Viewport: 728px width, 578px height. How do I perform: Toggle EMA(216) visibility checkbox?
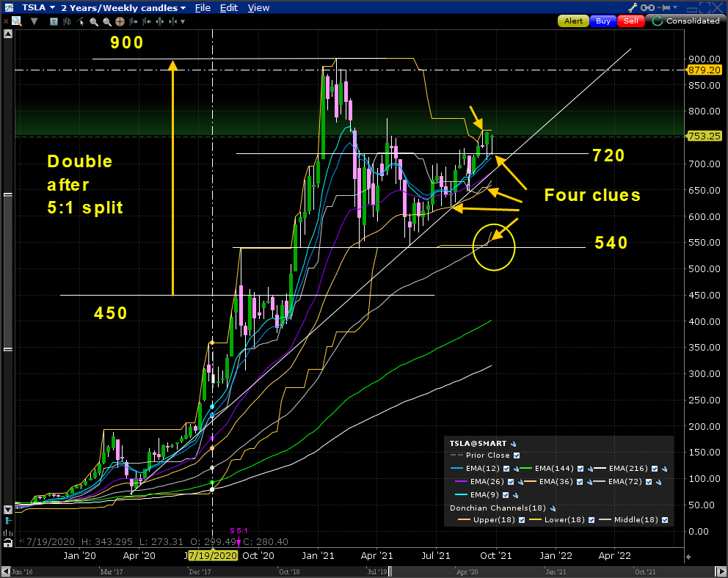[655, 469]
